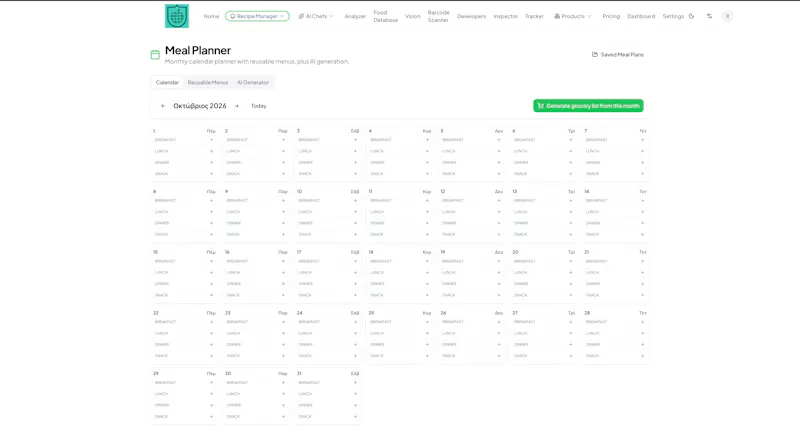Viewport: 800px width, 446px height.
Task: Expand the Products dropdown
Action: (x=572, y=16)
